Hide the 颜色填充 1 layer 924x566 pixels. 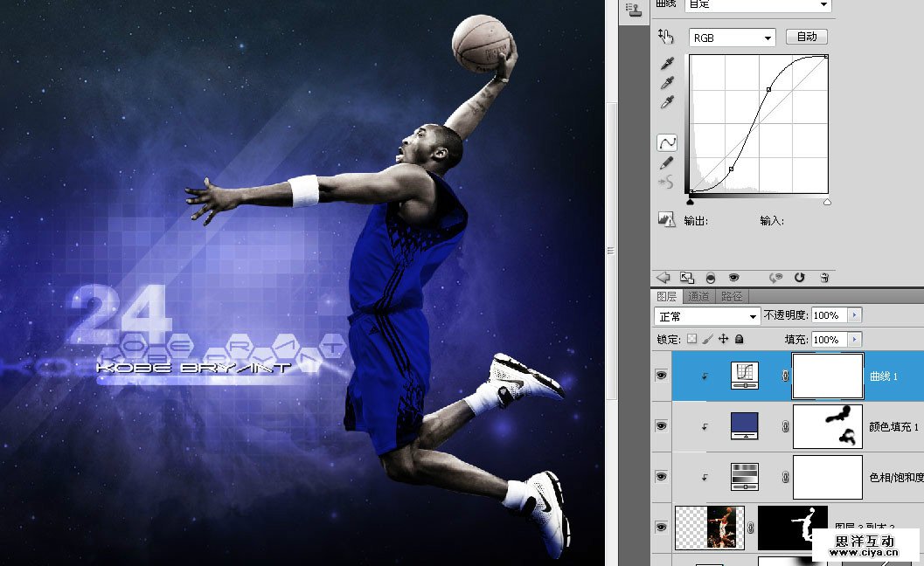coord(661,426)
